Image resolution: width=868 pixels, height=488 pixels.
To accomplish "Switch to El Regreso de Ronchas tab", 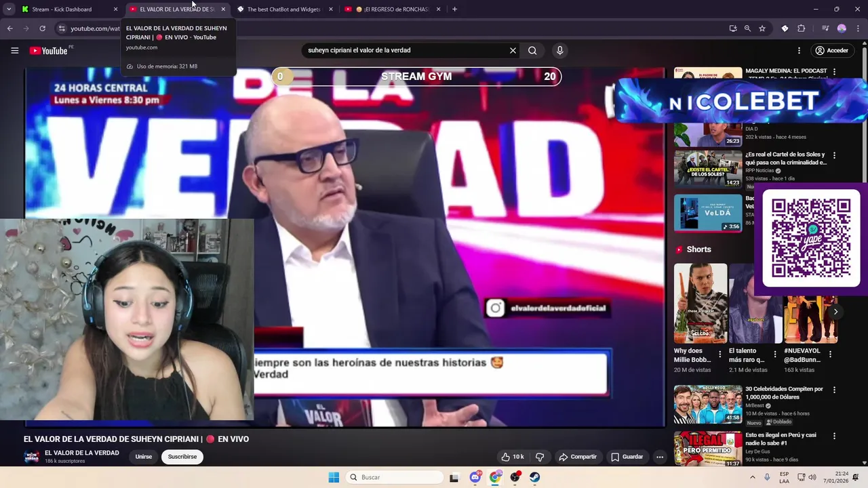I will pyautogui.click(x=393, y=9).
